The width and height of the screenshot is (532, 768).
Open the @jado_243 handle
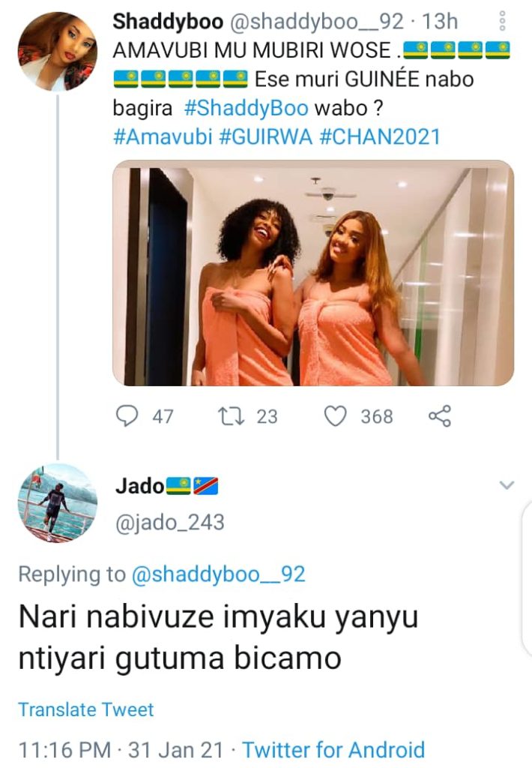pos(170,522)
